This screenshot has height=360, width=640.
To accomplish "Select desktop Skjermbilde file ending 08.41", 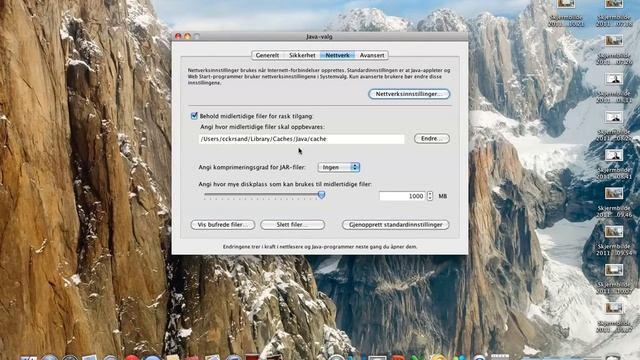I will pos(614,164).
